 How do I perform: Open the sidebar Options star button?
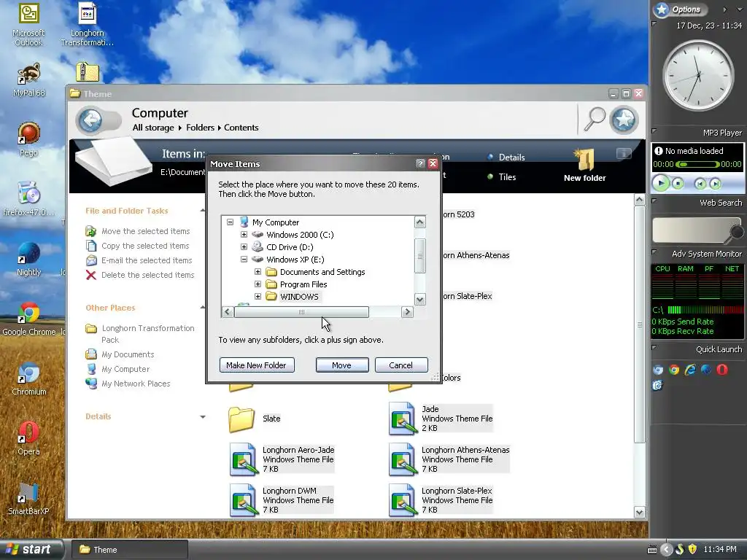pos(661,9)
